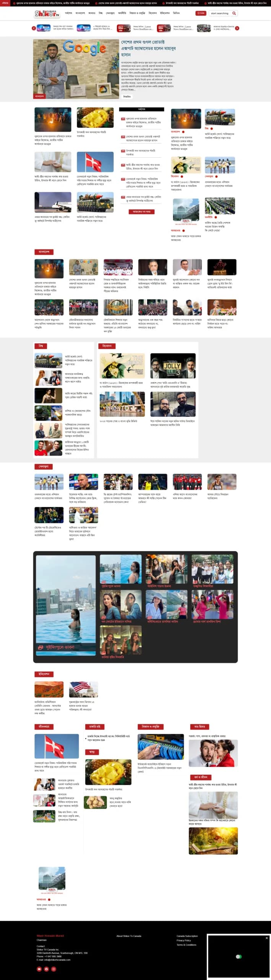Click the next arrow of the headlines carousel
271x980 pixels.
click(x=237, y=28)
